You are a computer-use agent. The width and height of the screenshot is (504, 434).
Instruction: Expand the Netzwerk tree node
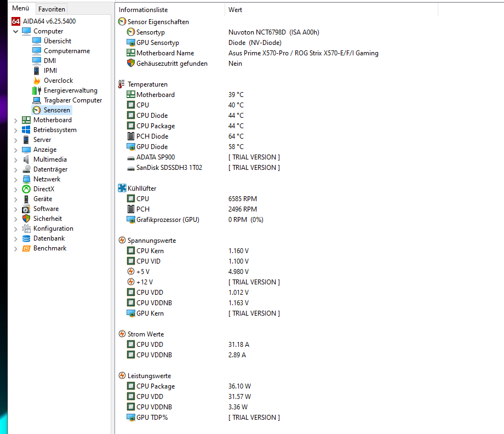click(15, 180)
